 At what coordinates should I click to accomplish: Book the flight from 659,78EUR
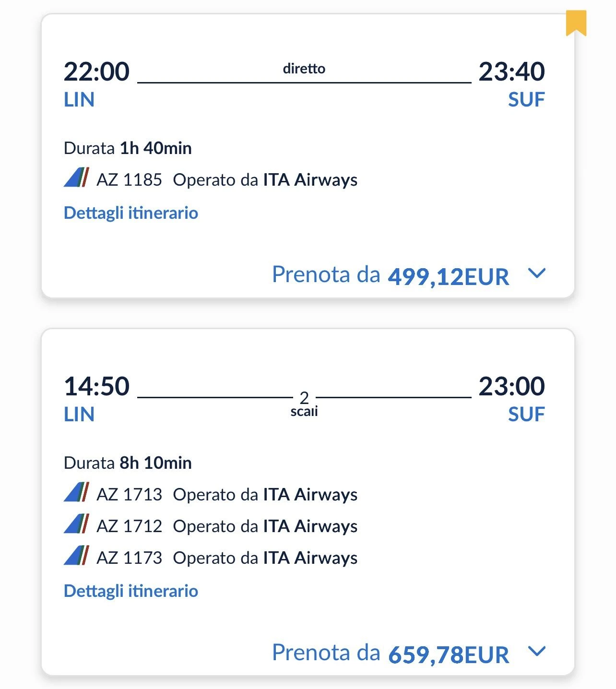coord(390,653)
